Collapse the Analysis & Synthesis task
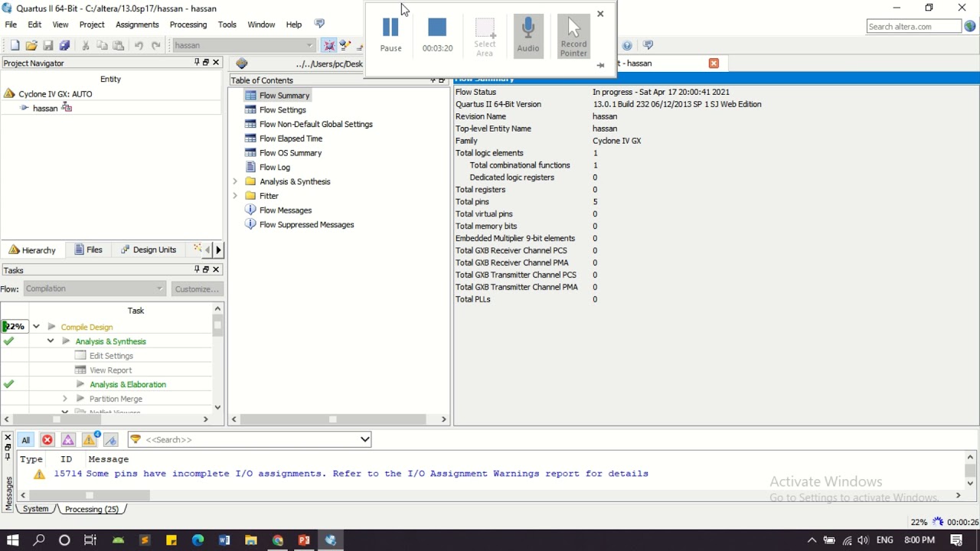Viewport: 980px width, 551px height. pos(51,341)
